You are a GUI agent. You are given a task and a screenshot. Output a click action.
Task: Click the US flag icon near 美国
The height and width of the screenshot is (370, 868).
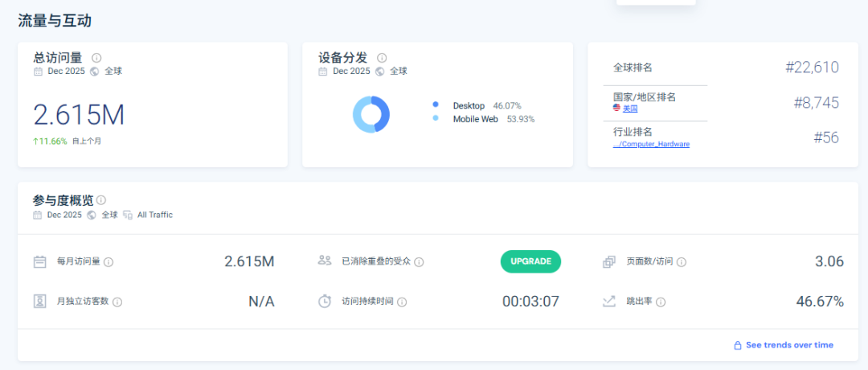click(616, 108)
